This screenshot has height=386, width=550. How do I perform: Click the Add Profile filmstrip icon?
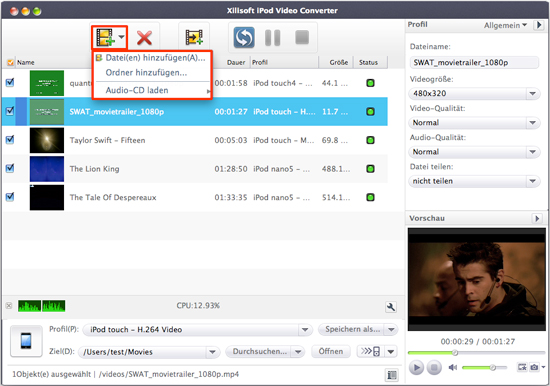click(194, 37)
